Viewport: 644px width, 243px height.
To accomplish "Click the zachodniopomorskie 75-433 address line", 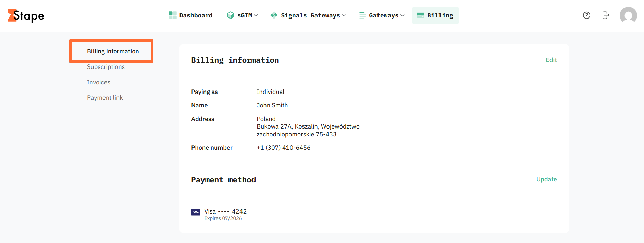I will [x=296, y=134].
